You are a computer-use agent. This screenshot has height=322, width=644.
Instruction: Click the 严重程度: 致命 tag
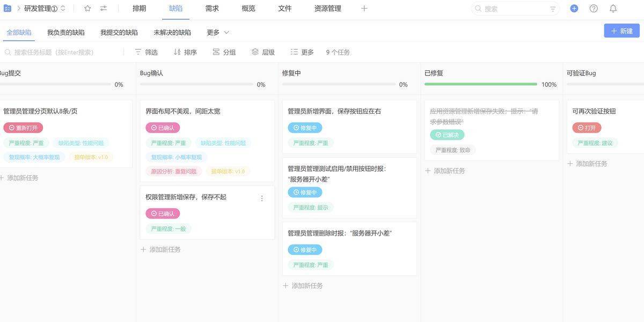pos(453,150)
